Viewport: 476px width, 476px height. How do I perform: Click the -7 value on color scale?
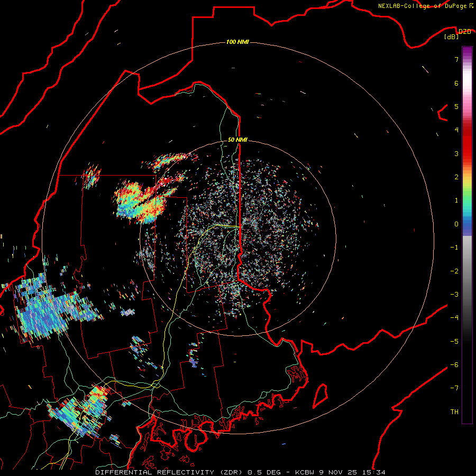pyautogui.click(x=454, y=388)
